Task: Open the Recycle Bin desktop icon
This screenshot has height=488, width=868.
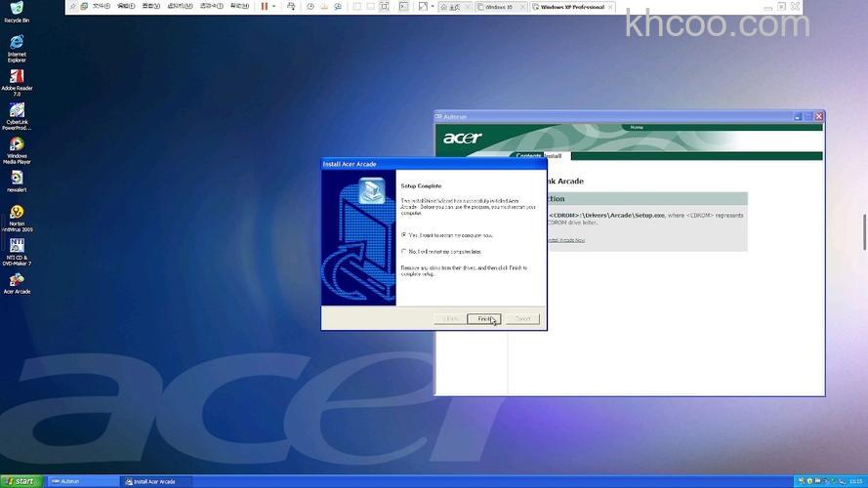Action: coord(17,11)
